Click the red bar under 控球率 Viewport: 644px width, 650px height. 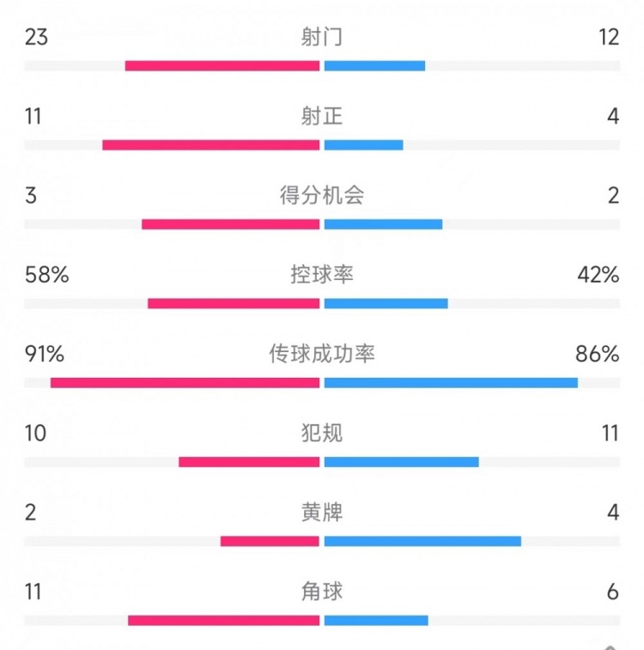click(234, 303)
